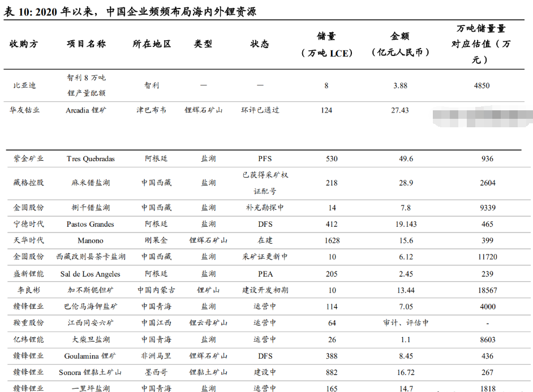The width and height of the screenshot is (533, 392).
Task: Select the '所在地区' column header
Action: coord(152,44)
